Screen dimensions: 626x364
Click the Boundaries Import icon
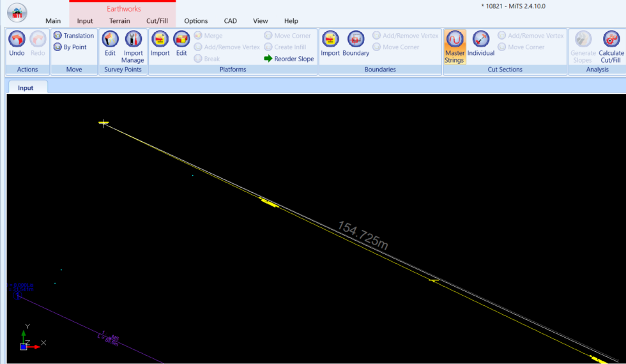pyautogui.click(x=330, y=40)
